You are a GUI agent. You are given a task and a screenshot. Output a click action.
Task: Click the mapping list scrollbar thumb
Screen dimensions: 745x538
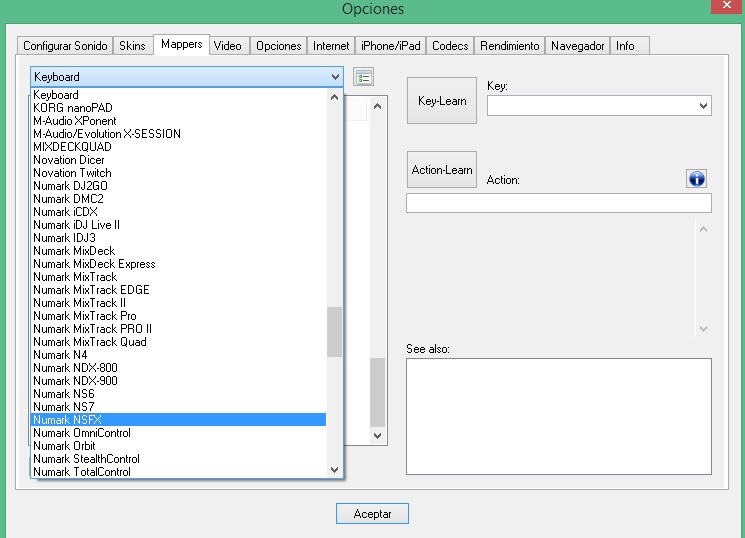tap(377, 393)
